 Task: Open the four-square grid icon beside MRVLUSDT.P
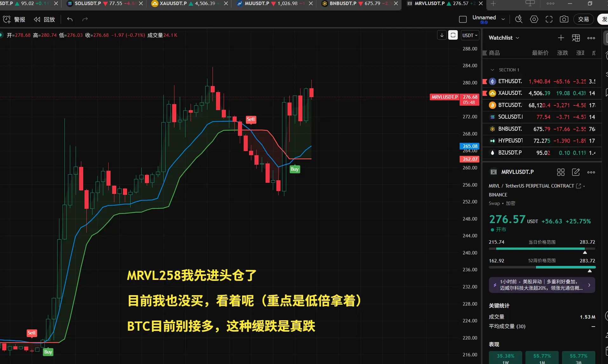(x=561, y=172)
